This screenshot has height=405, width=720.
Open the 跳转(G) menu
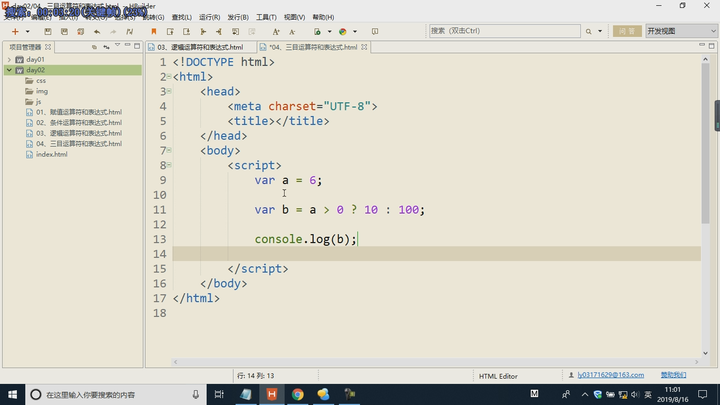(153, 17)
